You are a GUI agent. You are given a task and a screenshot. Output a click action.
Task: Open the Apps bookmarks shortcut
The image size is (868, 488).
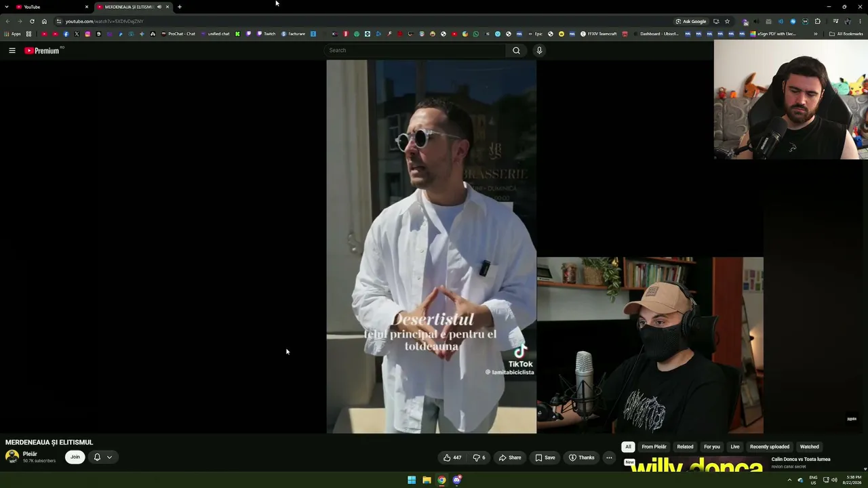coord(12,34)
